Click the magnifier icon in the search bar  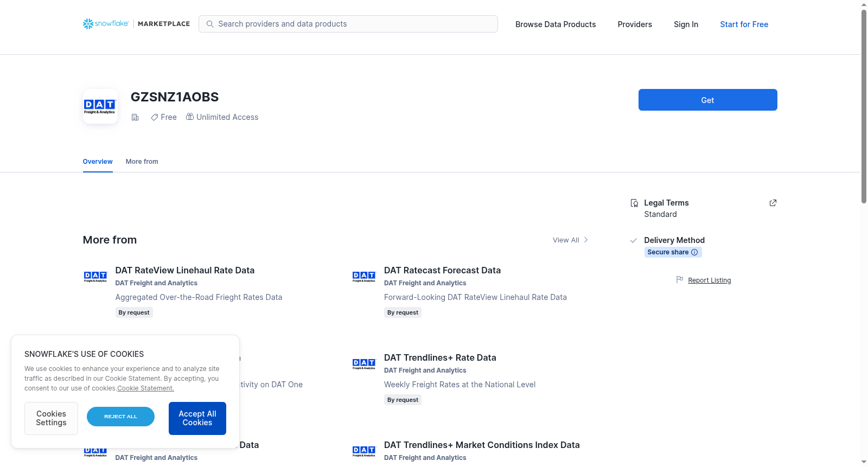click(210, 24)
